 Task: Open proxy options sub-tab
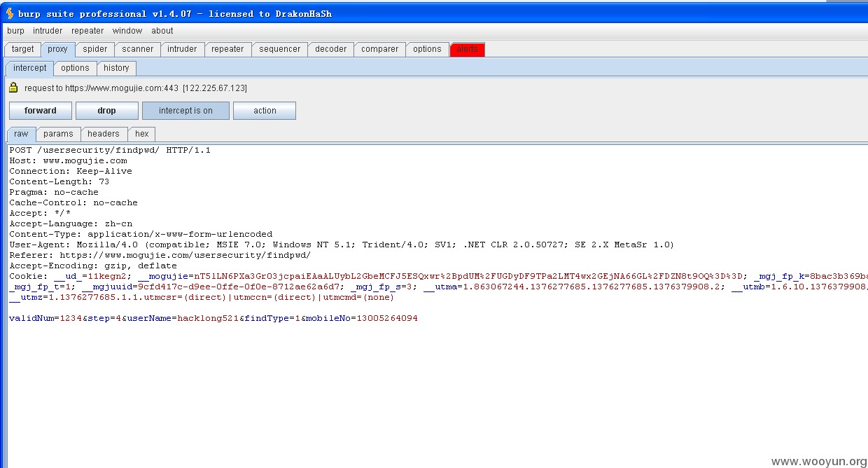[75, 68]
